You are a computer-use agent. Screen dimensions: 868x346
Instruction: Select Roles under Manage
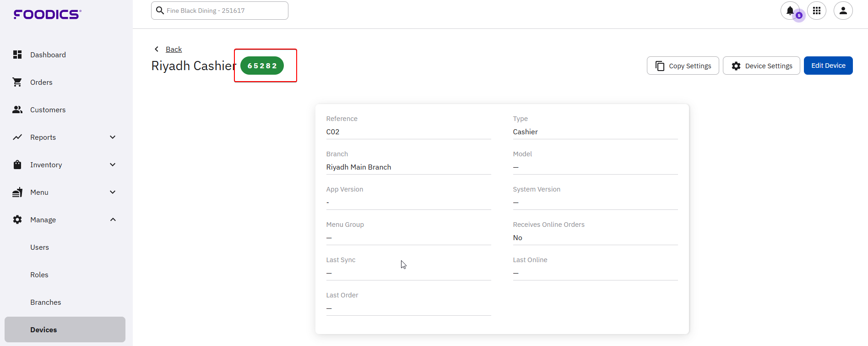click(39, 275)
